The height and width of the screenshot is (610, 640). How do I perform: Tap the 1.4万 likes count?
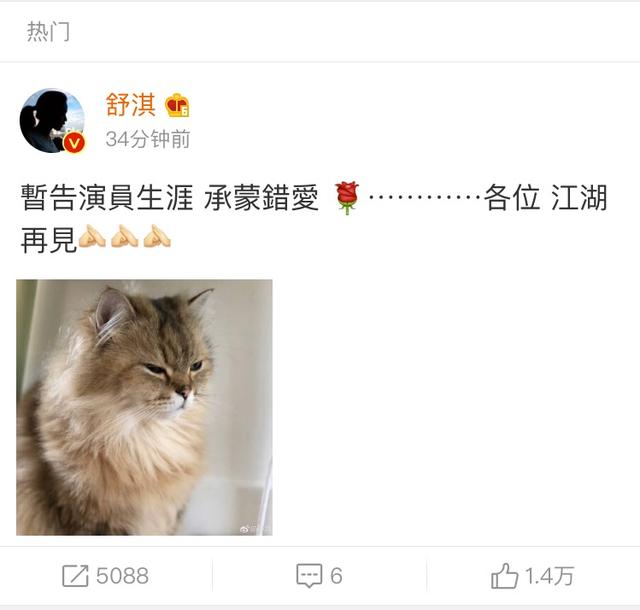[x=549, y=576]
